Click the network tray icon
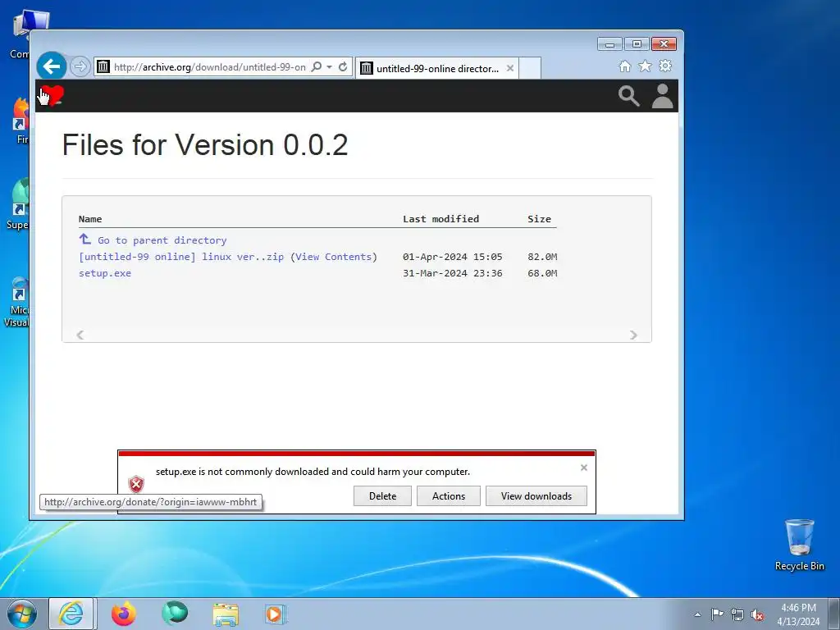Screen dimensions: 840x630 tap(737, 615)
